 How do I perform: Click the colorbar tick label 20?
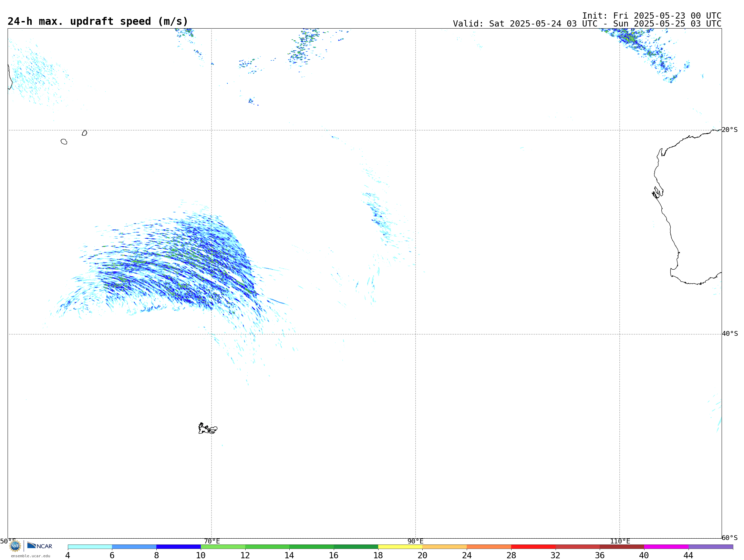[x=422, y=555]
